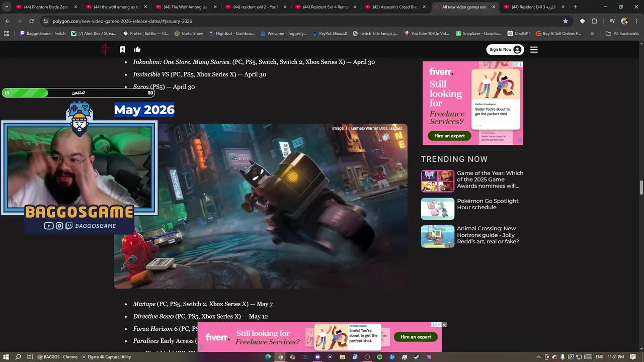Click the Inkonbini: One Store list entry

click(254, 62)
